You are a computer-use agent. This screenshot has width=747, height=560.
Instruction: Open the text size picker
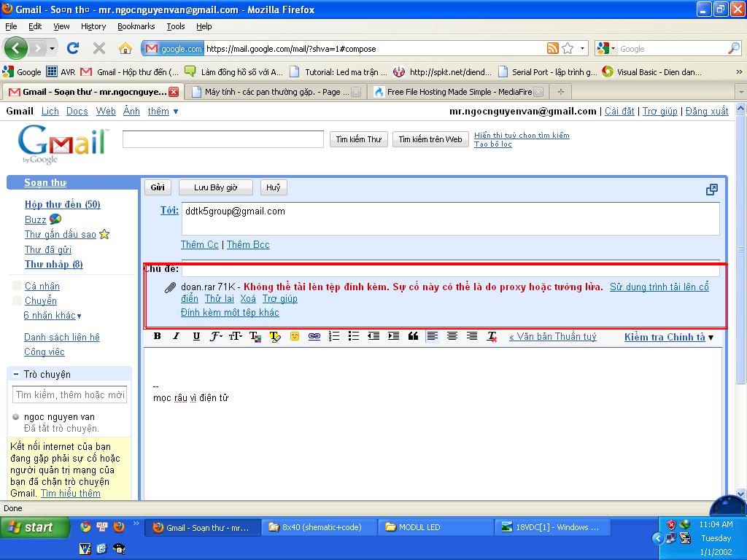(x=236, y=336)
